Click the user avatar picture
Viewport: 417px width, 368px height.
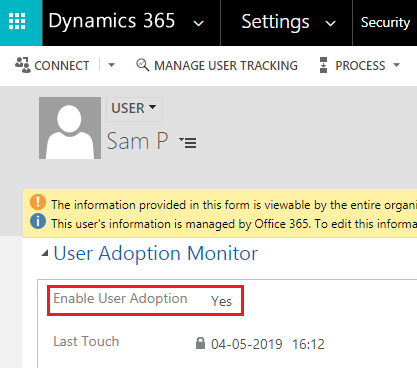pos(70,128)
